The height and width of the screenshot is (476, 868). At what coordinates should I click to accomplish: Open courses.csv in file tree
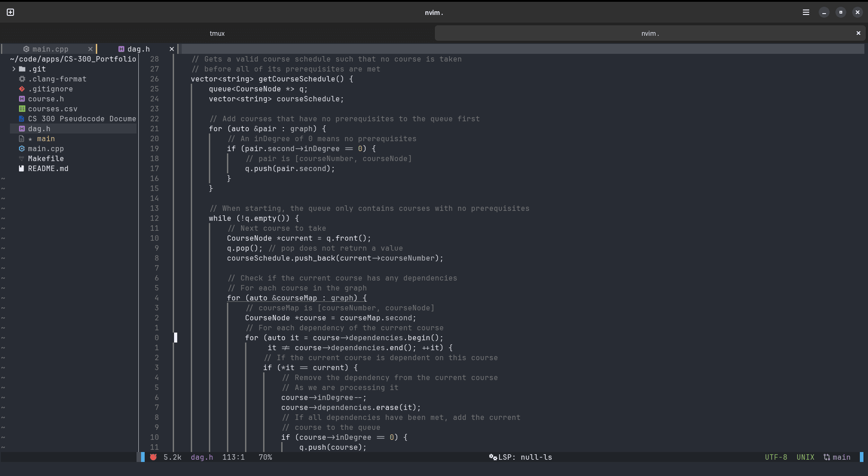coord(52,109)
